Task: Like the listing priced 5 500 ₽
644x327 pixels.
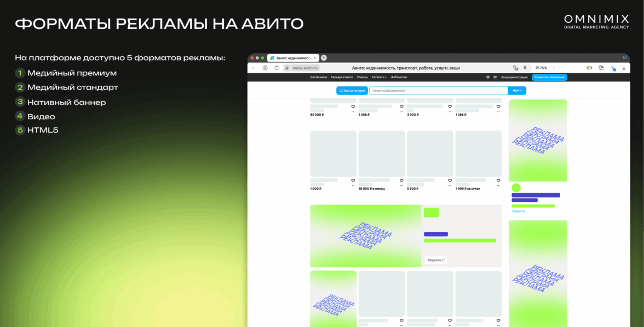Action: tap(450, 180)
